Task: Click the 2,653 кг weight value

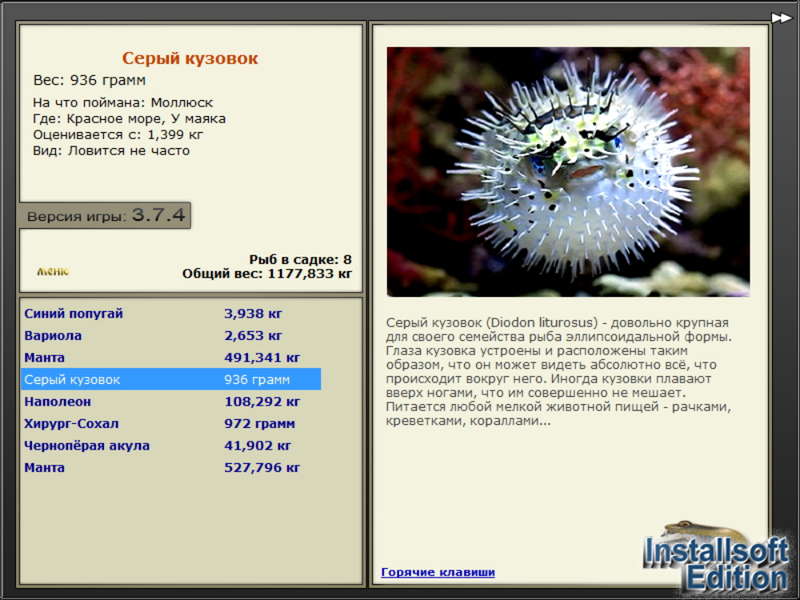Action: click(x=253, y=335)
